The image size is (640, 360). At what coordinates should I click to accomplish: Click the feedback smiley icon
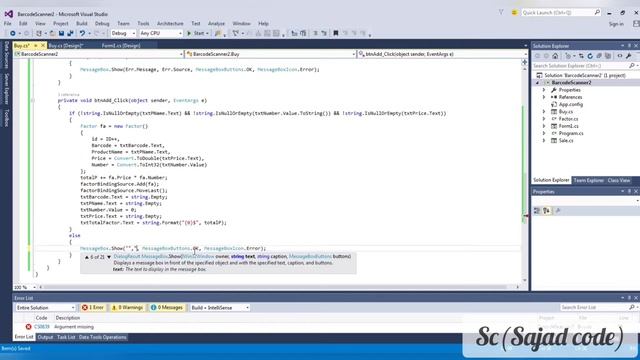pos(514,13)
